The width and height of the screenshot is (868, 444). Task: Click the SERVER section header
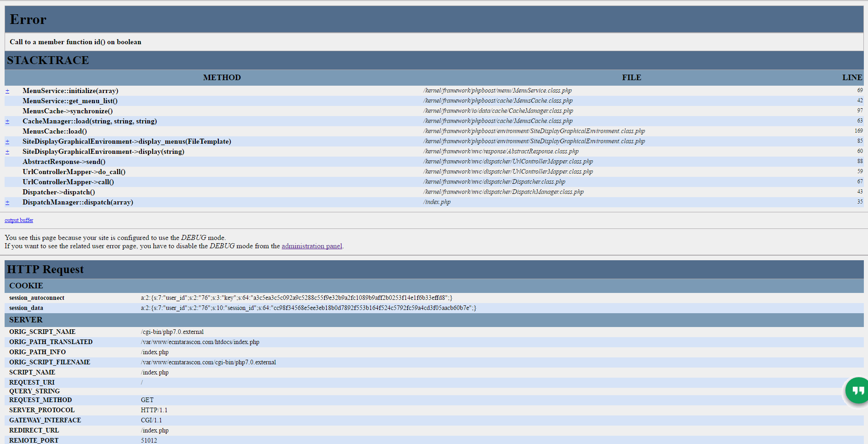[x=26, y=320]
